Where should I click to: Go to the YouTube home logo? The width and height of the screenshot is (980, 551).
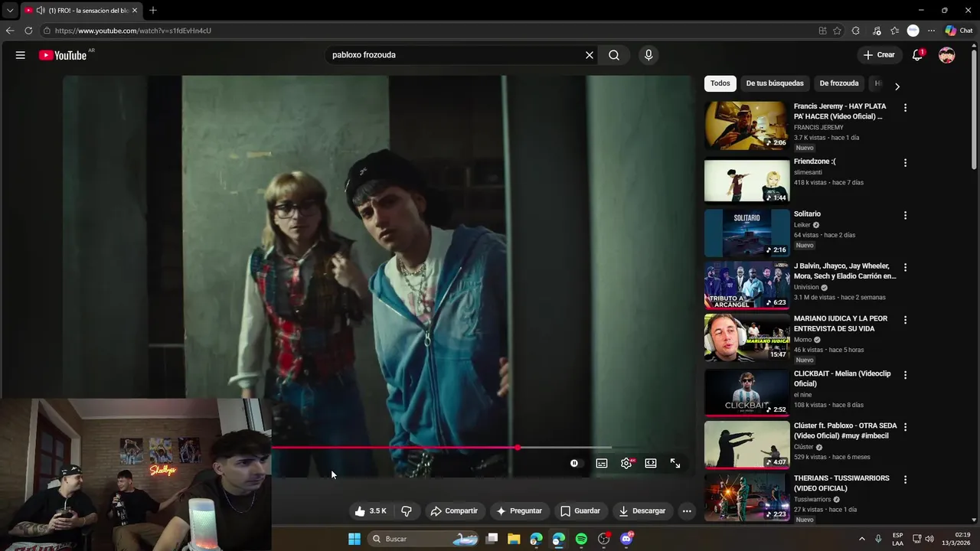63,55
